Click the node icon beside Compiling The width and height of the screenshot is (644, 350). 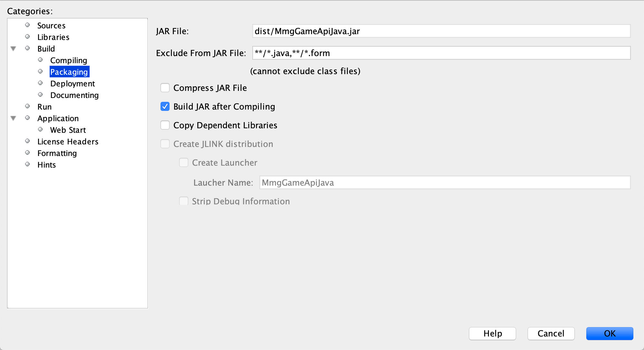tap(40, 60)
